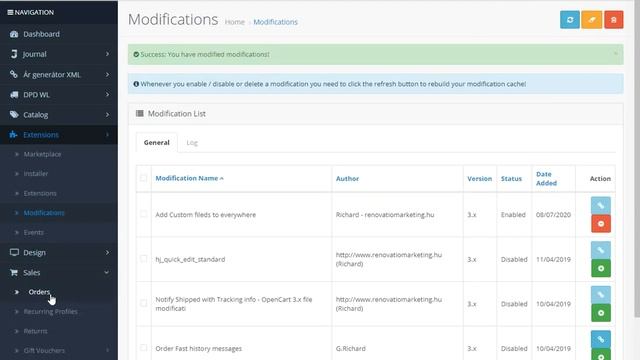640x360 pixels.
Task: Click the Catalog tag icon
Action: click(x=14, y=114)
